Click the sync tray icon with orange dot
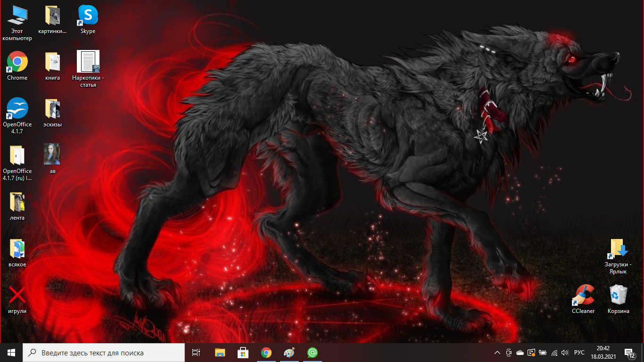The image size is (644, 362). tap(531, 353)
